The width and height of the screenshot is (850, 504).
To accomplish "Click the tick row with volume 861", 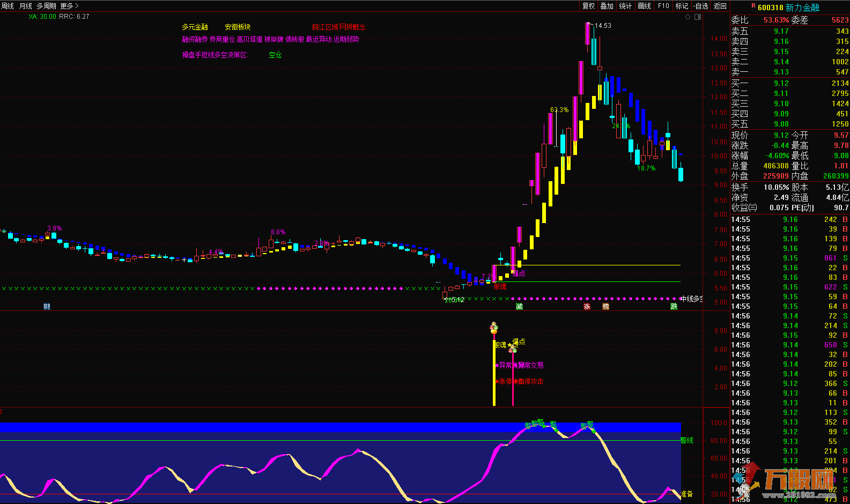I will pos(790,258).
